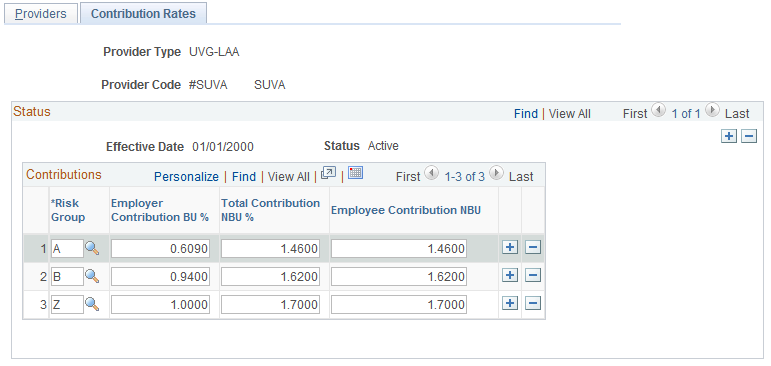
Task: Click Find link in Contributions grid
Action: (244, 177)
